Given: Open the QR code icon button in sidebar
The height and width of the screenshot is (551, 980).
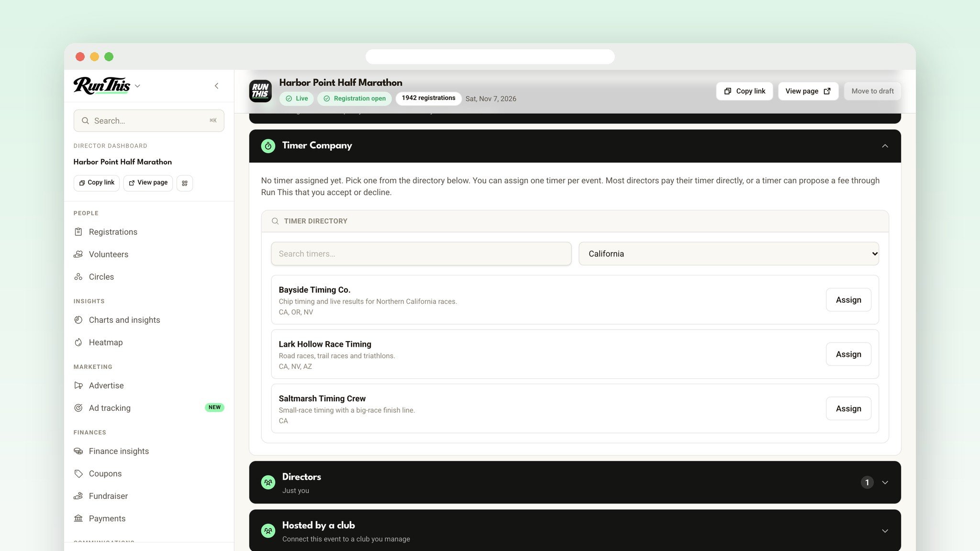Looking at the screenshot, I should (x=185, y=183).
